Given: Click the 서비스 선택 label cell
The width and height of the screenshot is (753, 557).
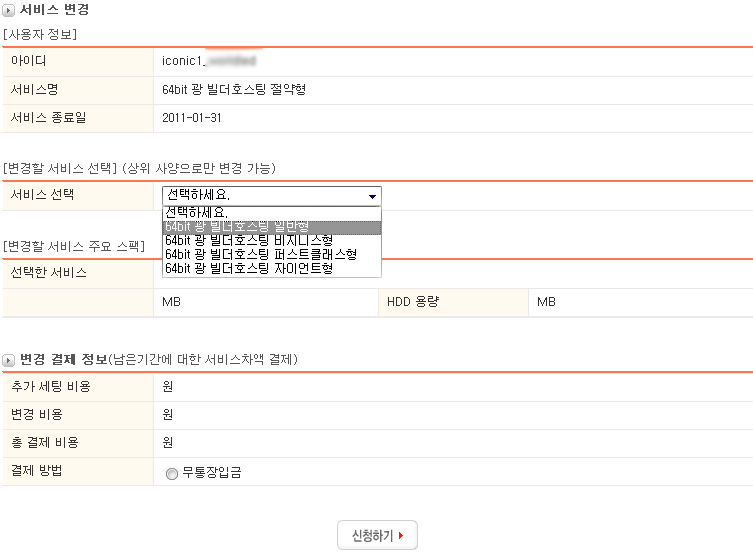Looking at the screenshot, I should [x=77, y=196].
